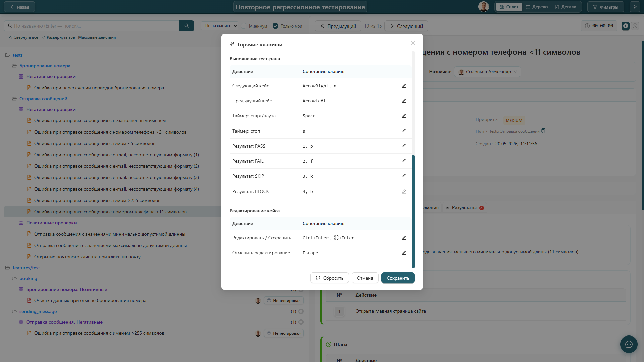
Task: Click file icon of Открытие почтового клиента case
Action: pyautogui.click(x=29, y=257)
